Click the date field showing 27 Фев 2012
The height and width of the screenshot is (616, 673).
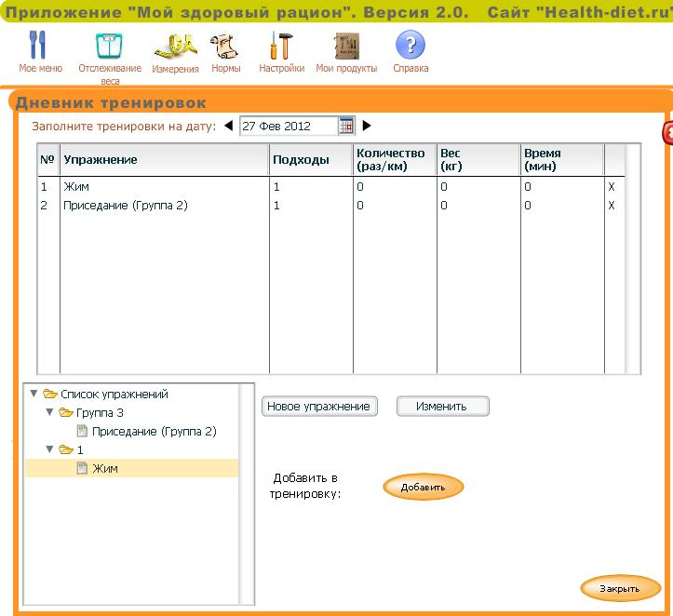287,126
